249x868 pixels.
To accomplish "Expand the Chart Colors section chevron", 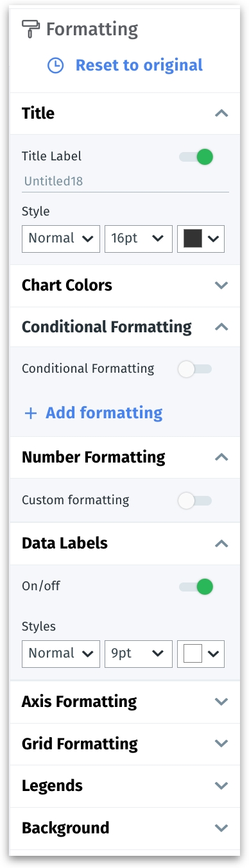I will pyautogui.click(x=221, y=285).
